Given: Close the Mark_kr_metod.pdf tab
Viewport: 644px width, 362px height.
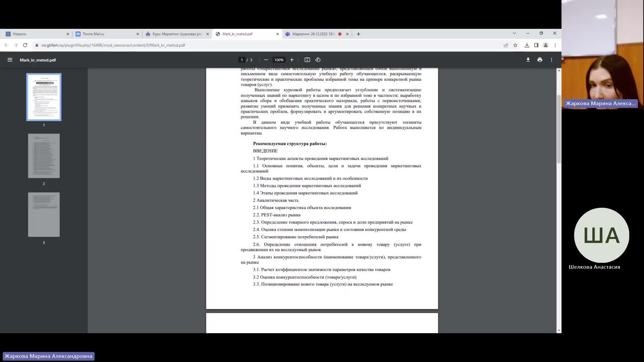Looking at the screenshot, I should [x=277, y=34].
